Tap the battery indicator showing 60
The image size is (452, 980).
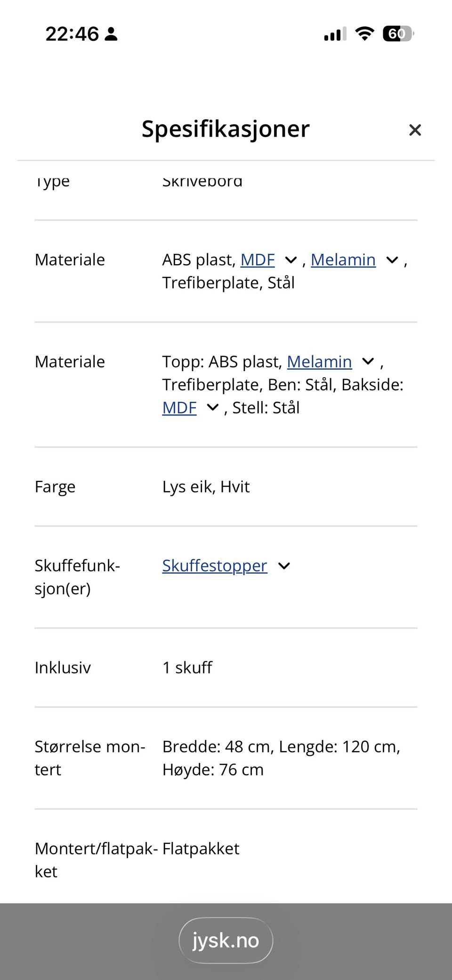click(397, 33)
